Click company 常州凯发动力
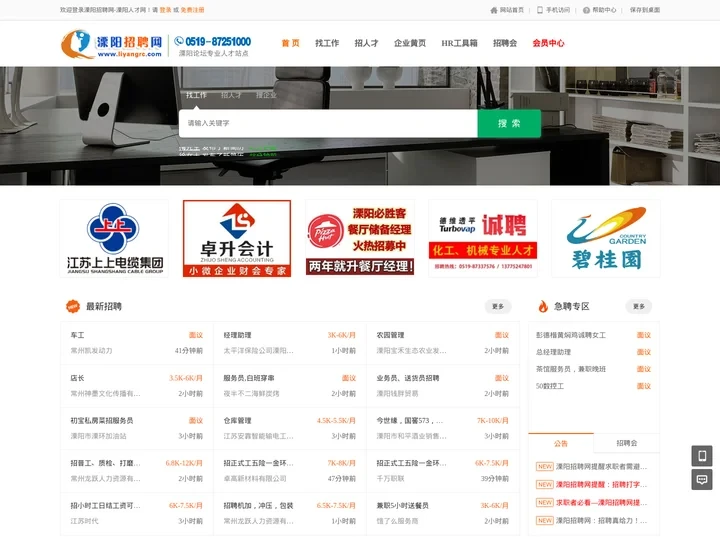Viewport: 720px width, 540px height. click(91, 350)
